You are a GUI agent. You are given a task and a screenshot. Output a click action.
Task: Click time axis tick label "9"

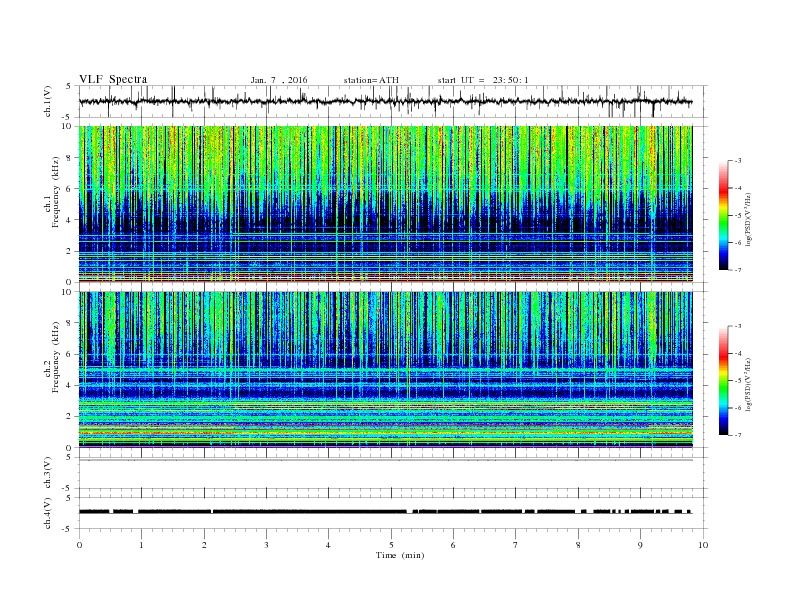tap(640, 545)
